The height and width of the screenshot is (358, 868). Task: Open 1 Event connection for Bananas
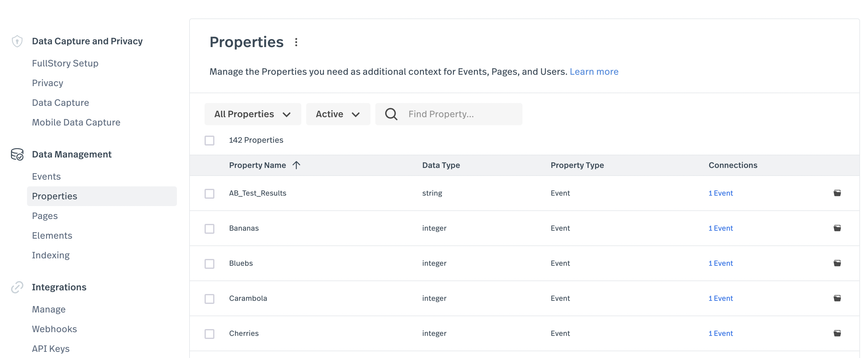click(x=720, y=228)
